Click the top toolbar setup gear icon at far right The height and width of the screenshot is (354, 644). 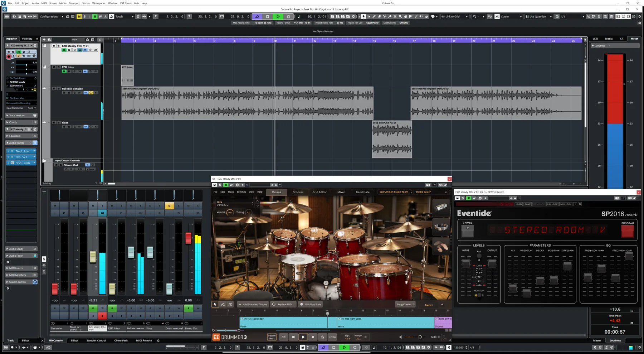640,16
